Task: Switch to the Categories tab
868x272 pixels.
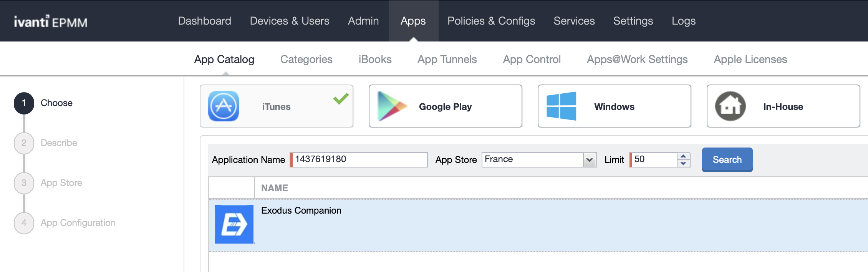Action: (306, 59)
